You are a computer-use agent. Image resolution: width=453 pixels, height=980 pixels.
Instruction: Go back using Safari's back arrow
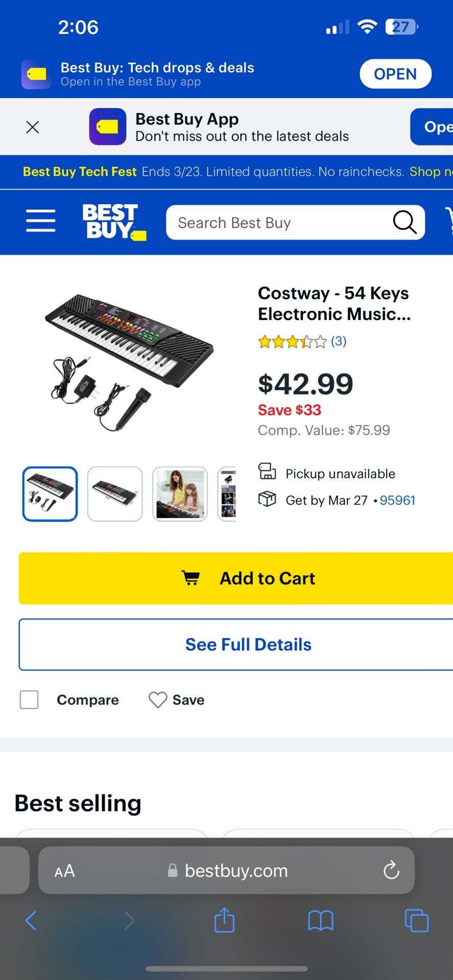(x=31, y=921)
